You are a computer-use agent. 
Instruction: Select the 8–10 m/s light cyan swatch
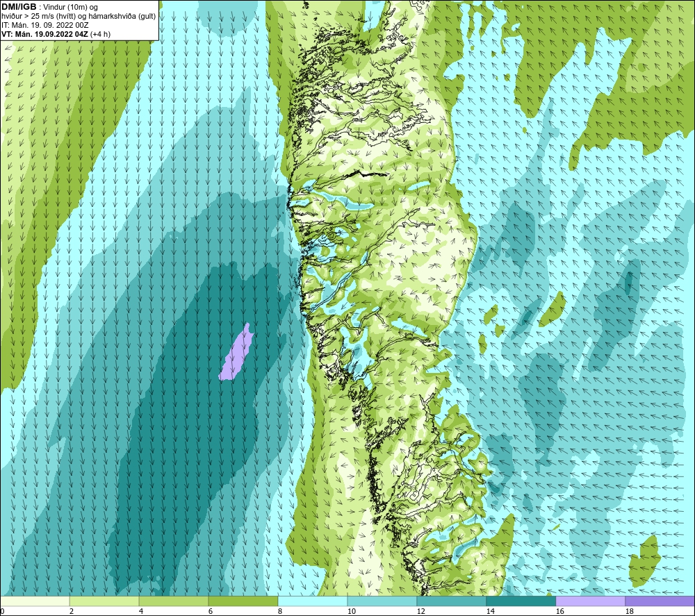coord(313,601)
